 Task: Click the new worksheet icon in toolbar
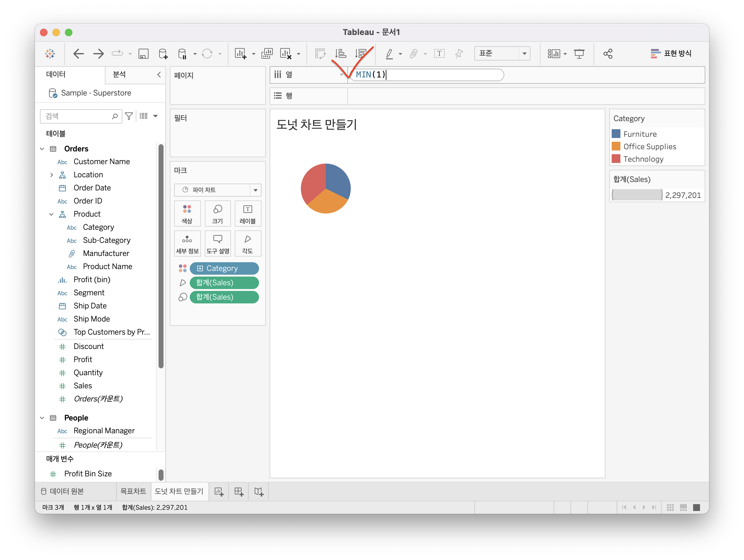pos(241,53)
